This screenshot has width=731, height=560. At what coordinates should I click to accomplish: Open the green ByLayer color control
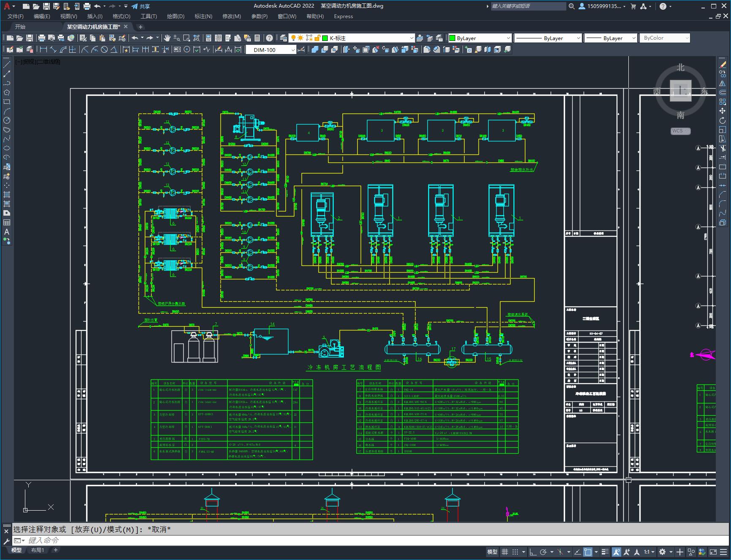(480, 38)
